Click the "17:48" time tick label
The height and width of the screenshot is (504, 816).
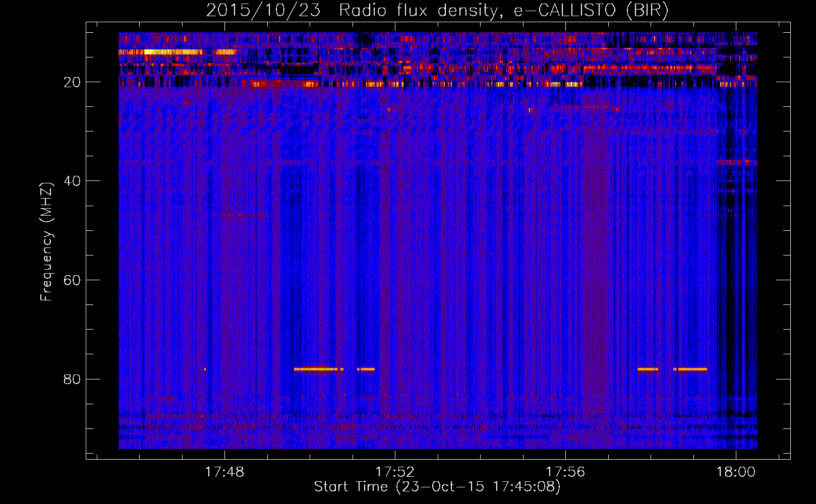coord(224,472)
